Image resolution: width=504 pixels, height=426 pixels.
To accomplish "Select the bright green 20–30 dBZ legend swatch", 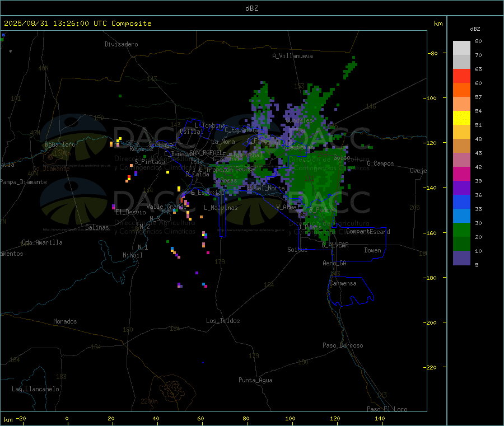I will tap(461, 230).
